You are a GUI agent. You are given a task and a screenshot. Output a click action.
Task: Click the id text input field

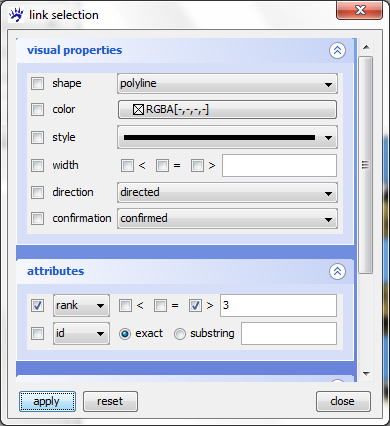[x=289, y=333]
